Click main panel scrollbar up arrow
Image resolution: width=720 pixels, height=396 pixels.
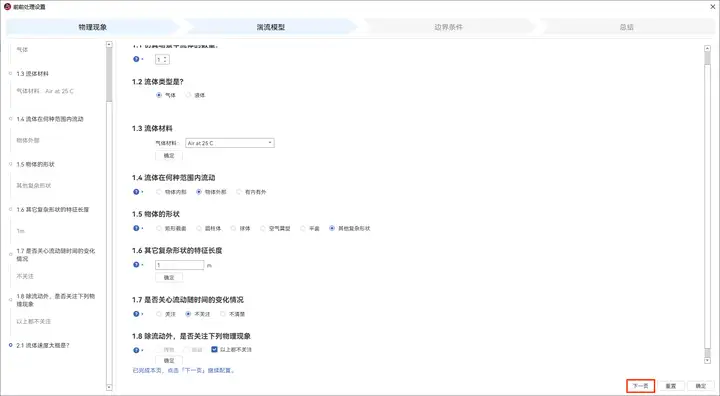click(707, 48)
